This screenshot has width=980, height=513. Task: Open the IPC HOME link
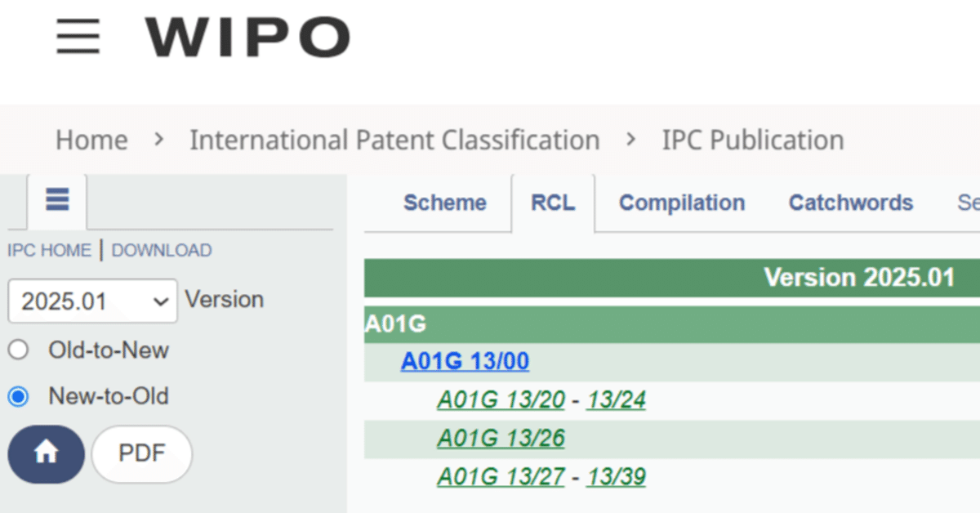(49, 251)
